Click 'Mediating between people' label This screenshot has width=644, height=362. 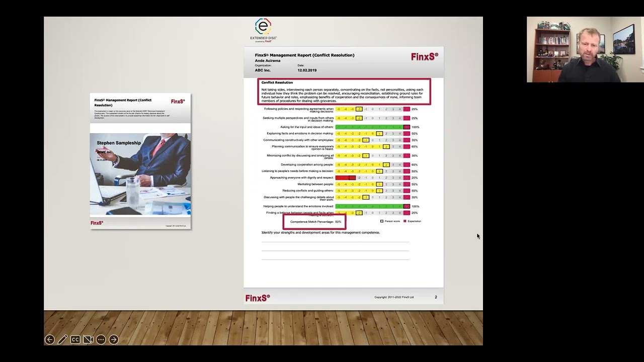[x=315, y=185]
